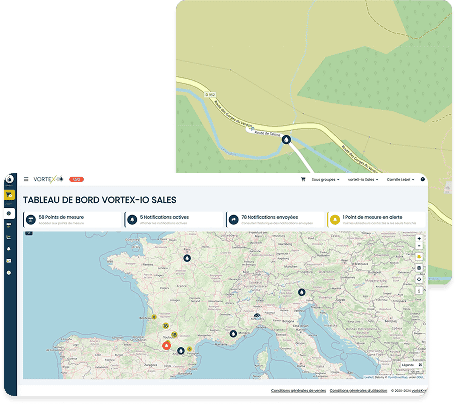Open Conditions générales d'utilisation link
This screenshot has height=404, width=456.
pyautogui.click(x=358, y=391)
